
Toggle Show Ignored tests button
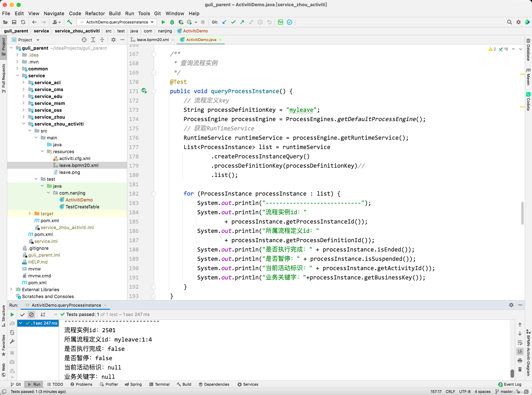coord(31,314)
